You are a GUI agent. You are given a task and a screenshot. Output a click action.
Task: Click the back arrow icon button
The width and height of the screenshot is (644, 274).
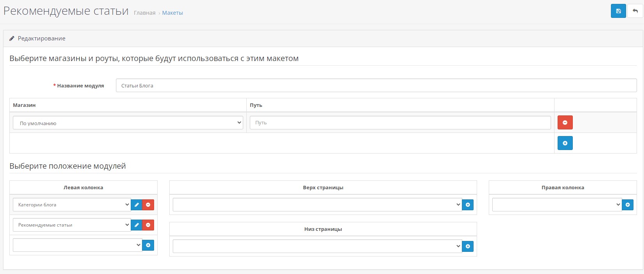click(x=635, y=11)
